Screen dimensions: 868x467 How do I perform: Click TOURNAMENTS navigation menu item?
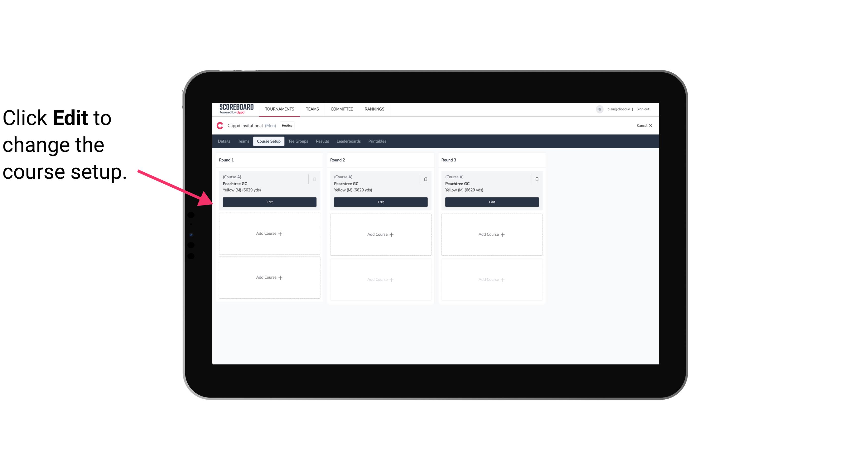(280, 109)
